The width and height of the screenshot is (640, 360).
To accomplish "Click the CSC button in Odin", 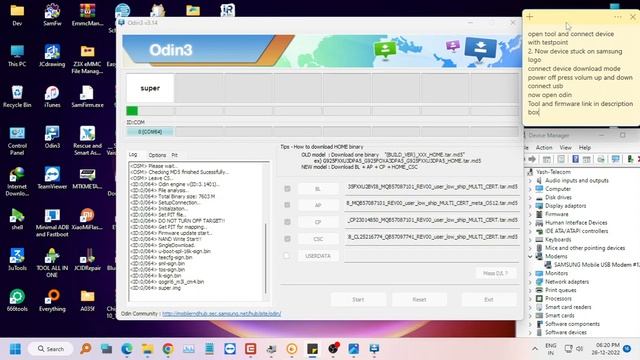I will coord(318,239).
